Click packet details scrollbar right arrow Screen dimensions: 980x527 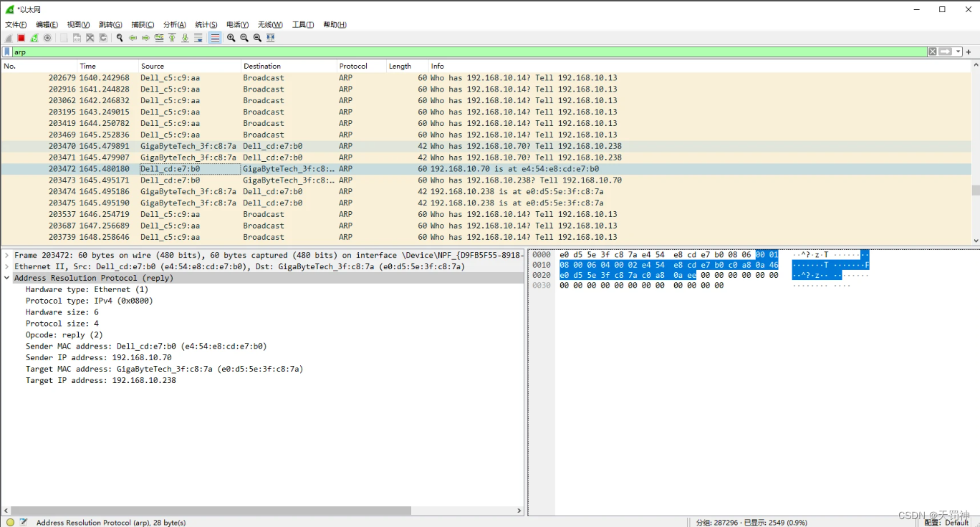pyautogui.click(x=520, y=511)
